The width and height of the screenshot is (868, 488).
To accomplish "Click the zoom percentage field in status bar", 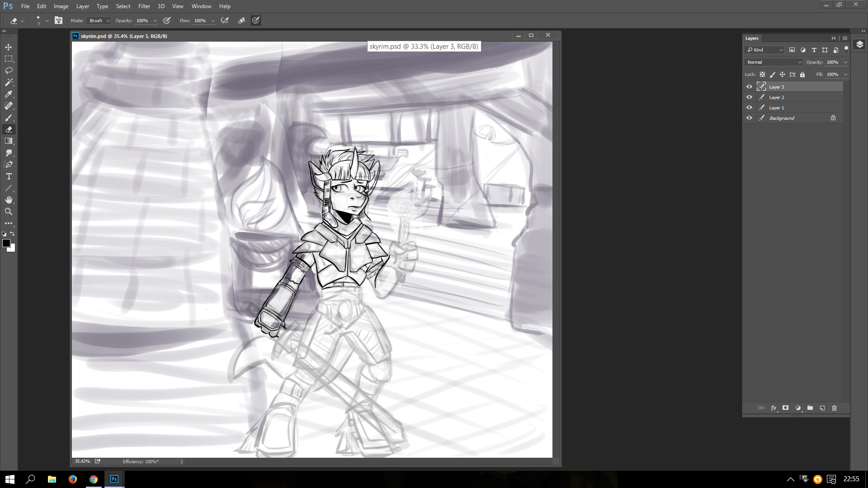I will pos(82,461).
